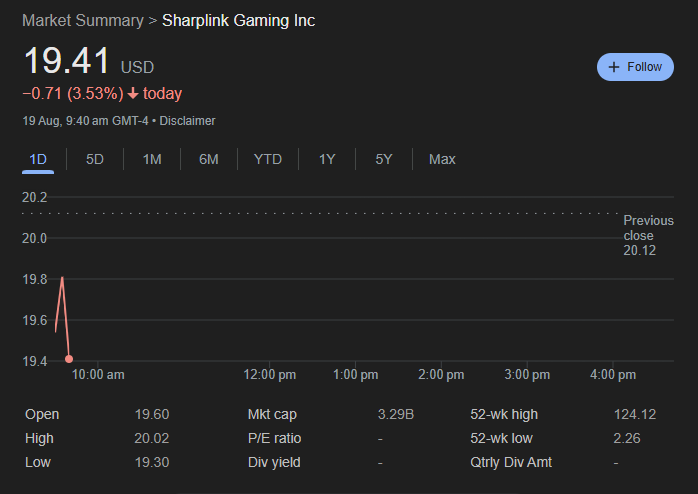Click the red endpoint dot on chart

coord(69,359)
